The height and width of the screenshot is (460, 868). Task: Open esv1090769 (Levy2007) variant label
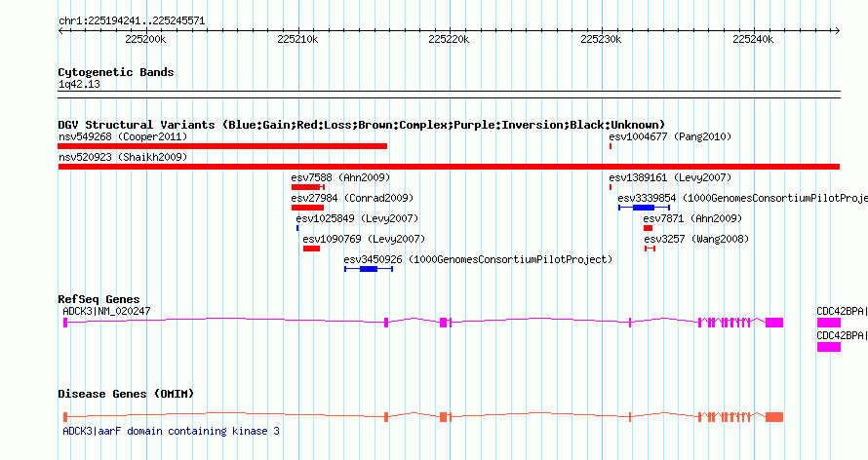[x=364, y=239]
